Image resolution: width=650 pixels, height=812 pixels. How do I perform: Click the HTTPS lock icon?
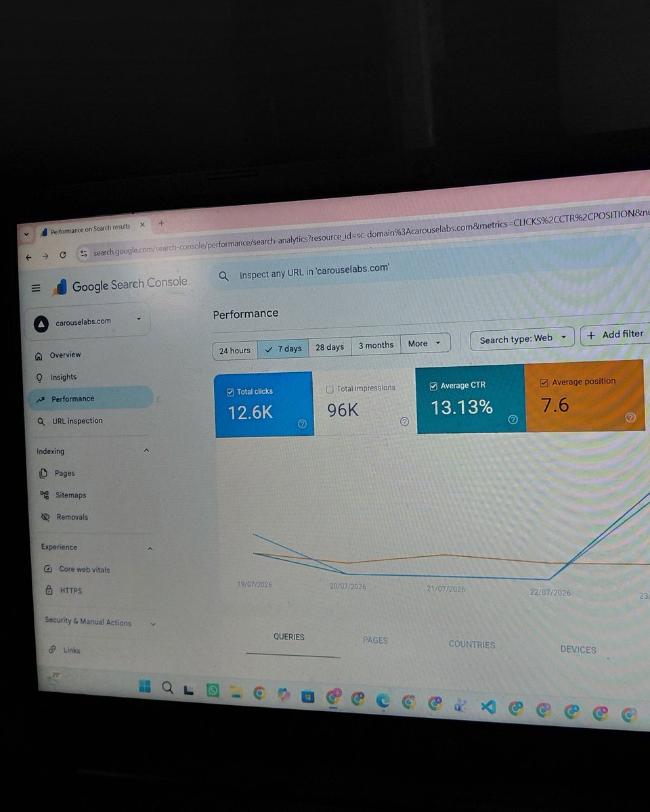click(49, 591)
